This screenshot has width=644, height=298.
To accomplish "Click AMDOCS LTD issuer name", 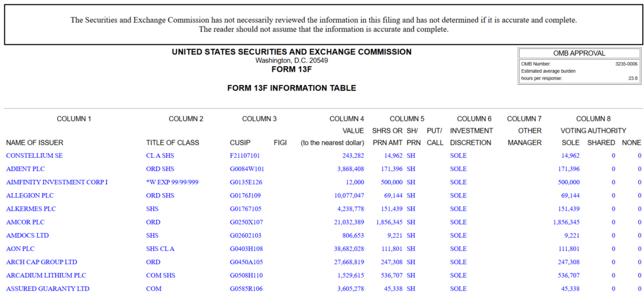I will tap(28, 236).
